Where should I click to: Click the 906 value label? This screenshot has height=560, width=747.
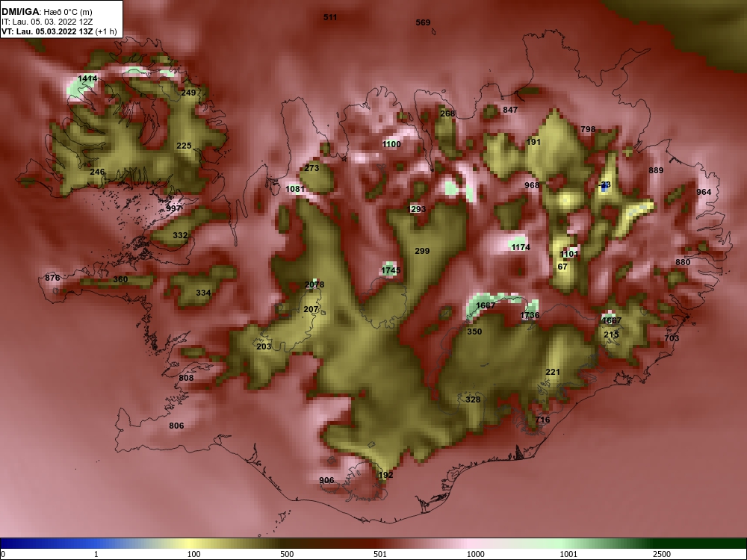tap(326, 480)
